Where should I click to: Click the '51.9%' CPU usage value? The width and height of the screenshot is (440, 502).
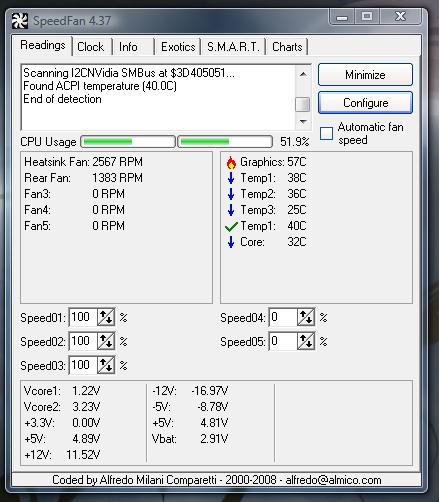(x=295, y=142)
